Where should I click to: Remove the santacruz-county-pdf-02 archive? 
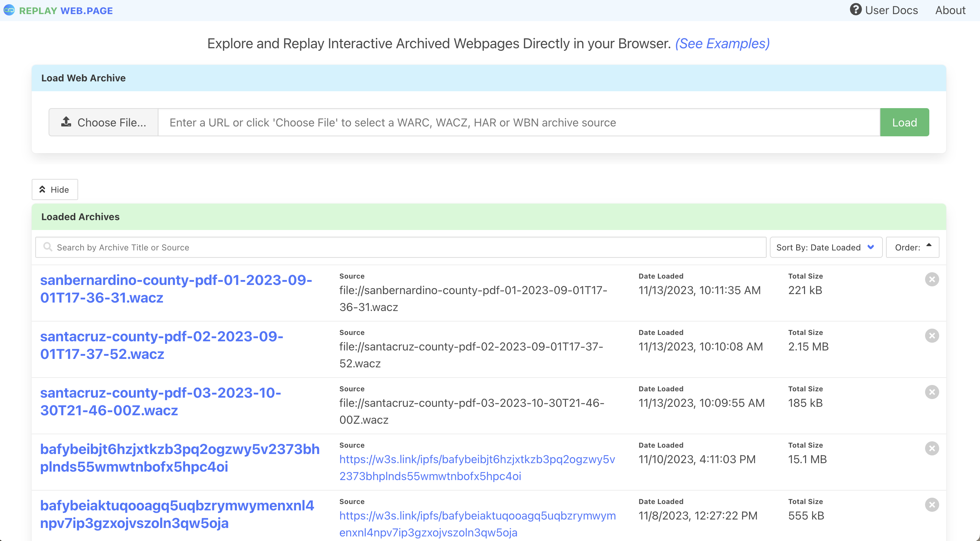(932, 335)
